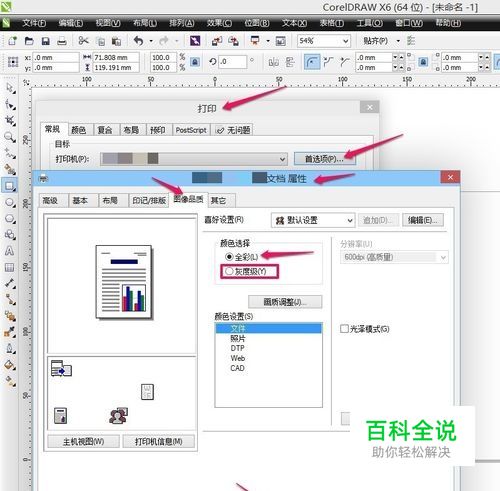The width and height of the screenshot is (500, 491).
Task: Close the 文档 属性 dialog
Action: click(x=450, y=177)
